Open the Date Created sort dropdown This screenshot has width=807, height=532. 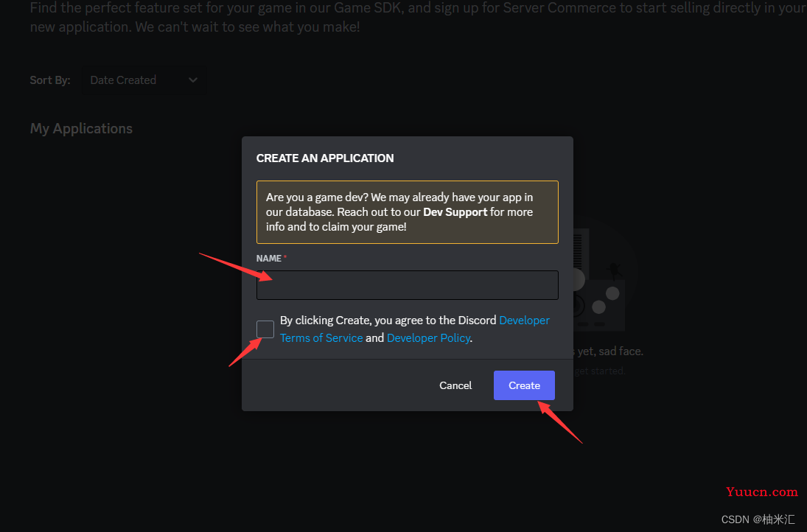coord(143,80)
